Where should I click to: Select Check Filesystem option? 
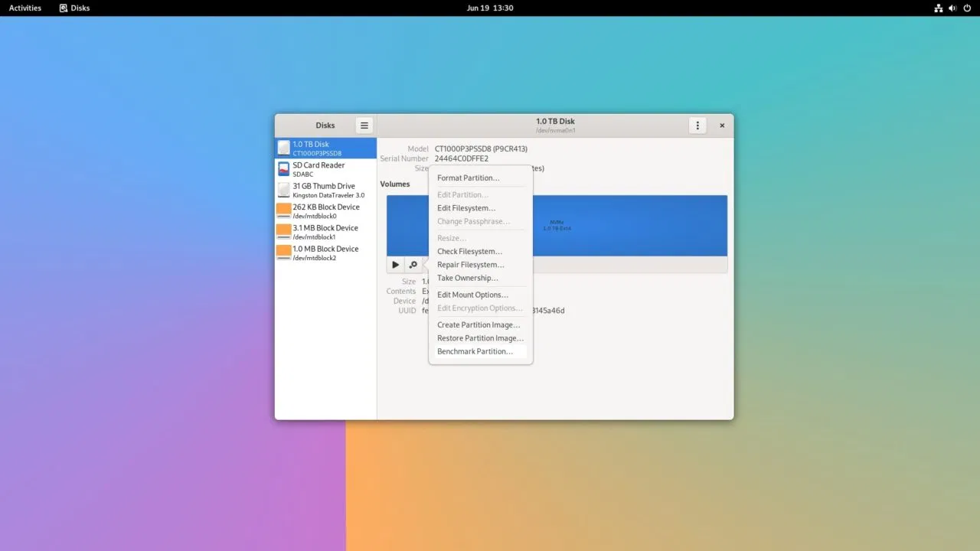pos(469,252)
